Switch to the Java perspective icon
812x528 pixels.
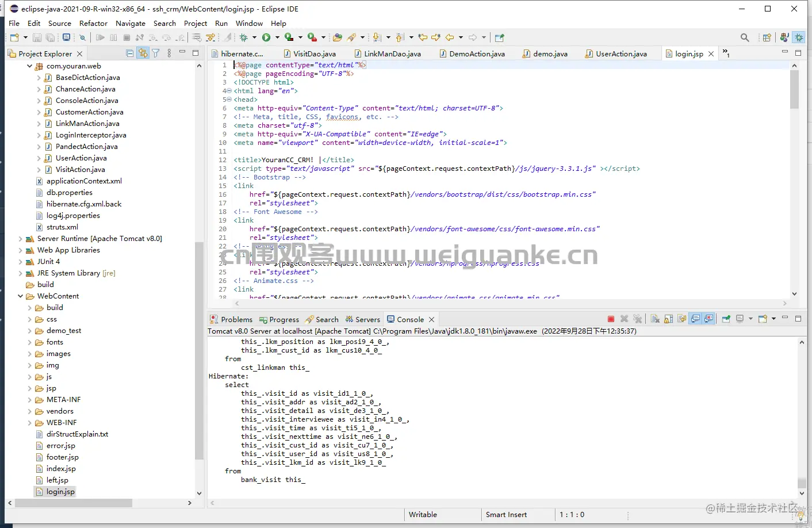coord(784,37)
